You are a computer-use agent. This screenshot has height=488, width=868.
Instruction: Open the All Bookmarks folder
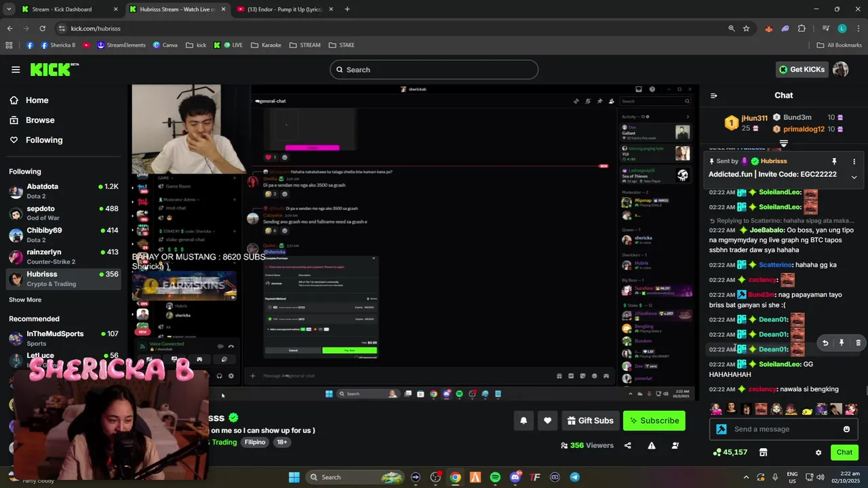pyautogui.click(x=839, y=45)
